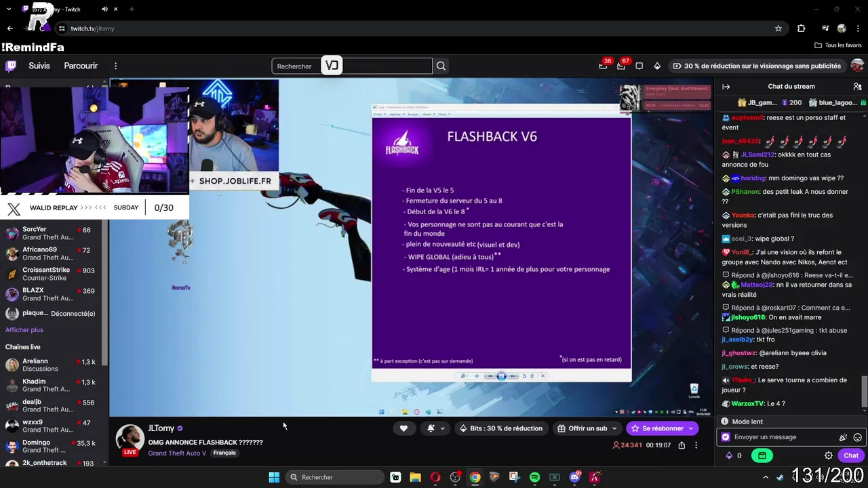Open the 30 % de réduction ad-free offer
The image size is (868, 488).
(756, 66)
